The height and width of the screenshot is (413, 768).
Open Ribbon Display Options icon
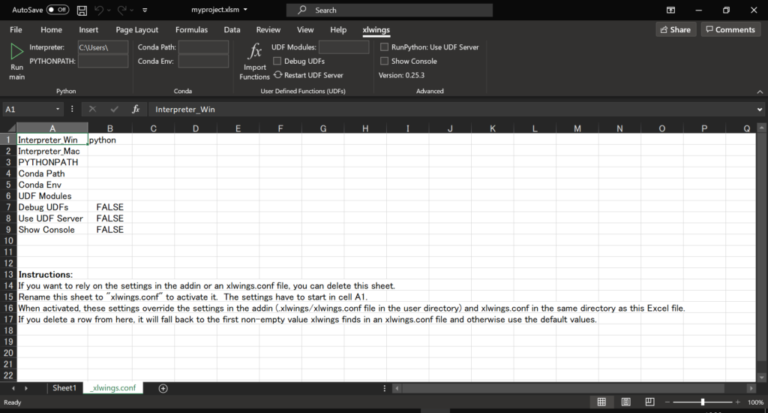coord(671,10)
